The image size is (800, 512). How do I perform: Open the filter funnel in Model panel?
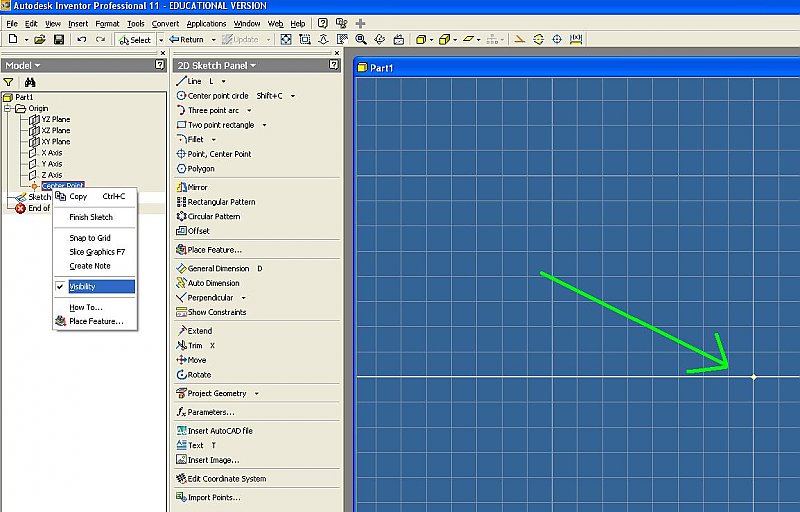coord(9,82)
